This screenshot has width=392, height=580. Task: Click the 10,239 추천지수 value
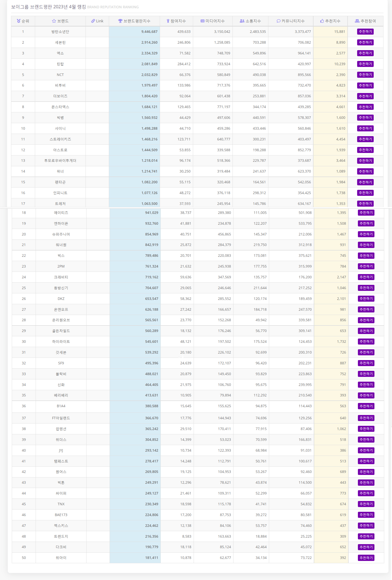(340, 64)
